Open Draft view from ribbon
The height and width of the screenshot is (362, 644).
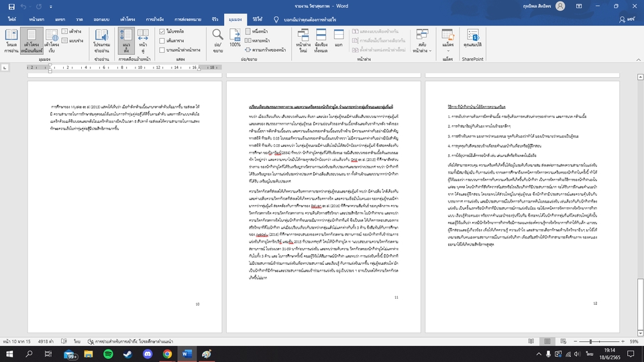point(72,41)
